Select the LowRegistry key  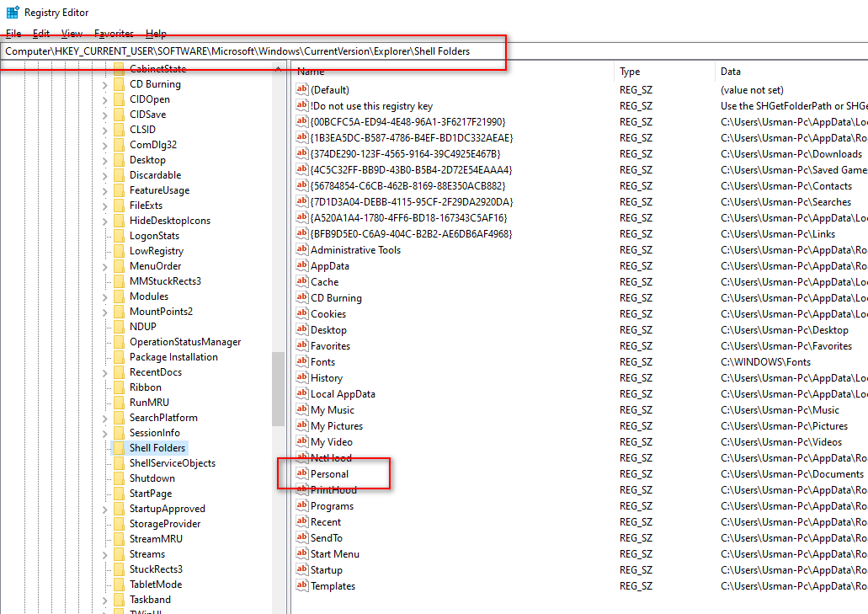point(156,251)
